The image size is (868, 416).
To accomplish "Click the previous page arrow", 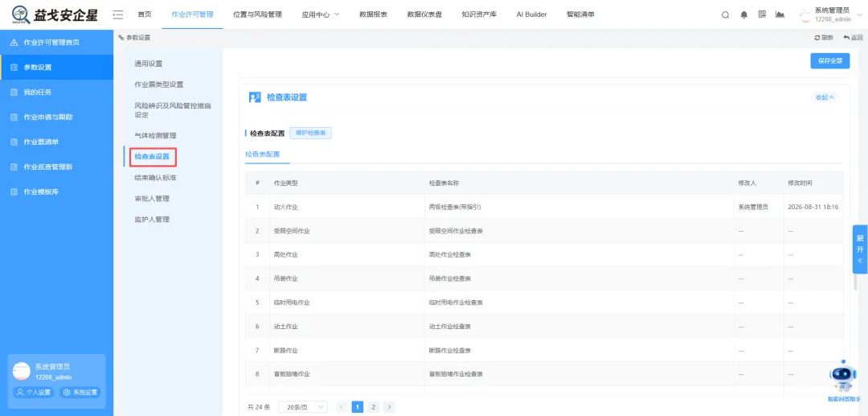I will pos(342,407).
